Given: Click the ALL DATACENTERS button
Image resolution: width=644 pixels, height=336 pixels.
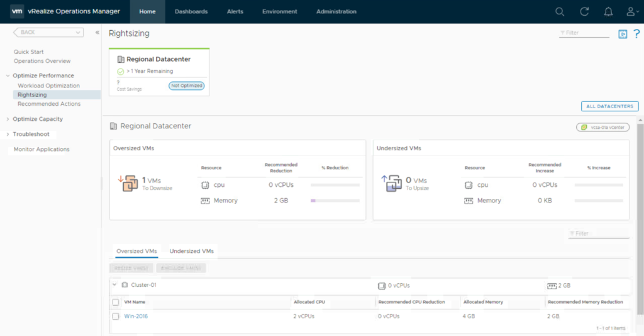Looking at the screenshot, I should (x=609, y=106).
